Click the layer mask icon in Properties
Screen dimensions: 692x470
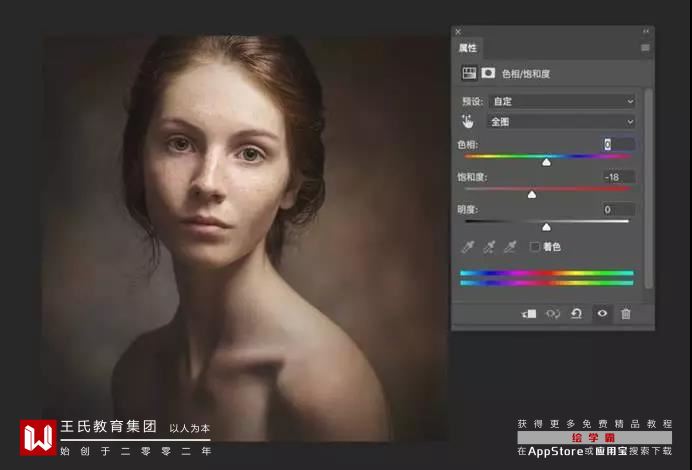pos(488,73)
